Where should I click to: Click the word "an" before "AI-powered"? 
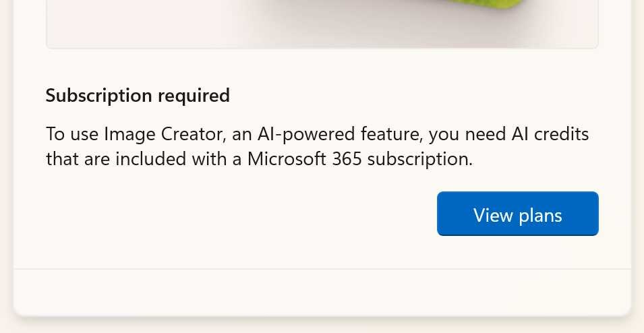click(241, 134)
